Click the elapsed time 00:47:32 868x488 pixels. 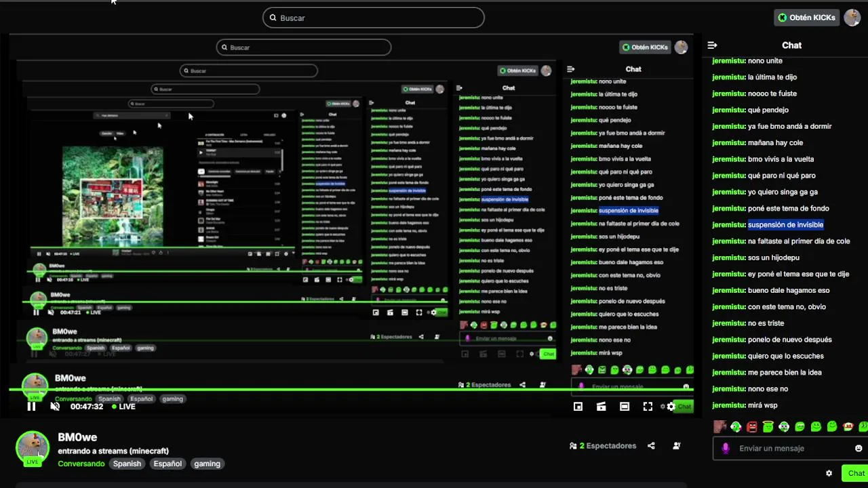pos(87,407)
